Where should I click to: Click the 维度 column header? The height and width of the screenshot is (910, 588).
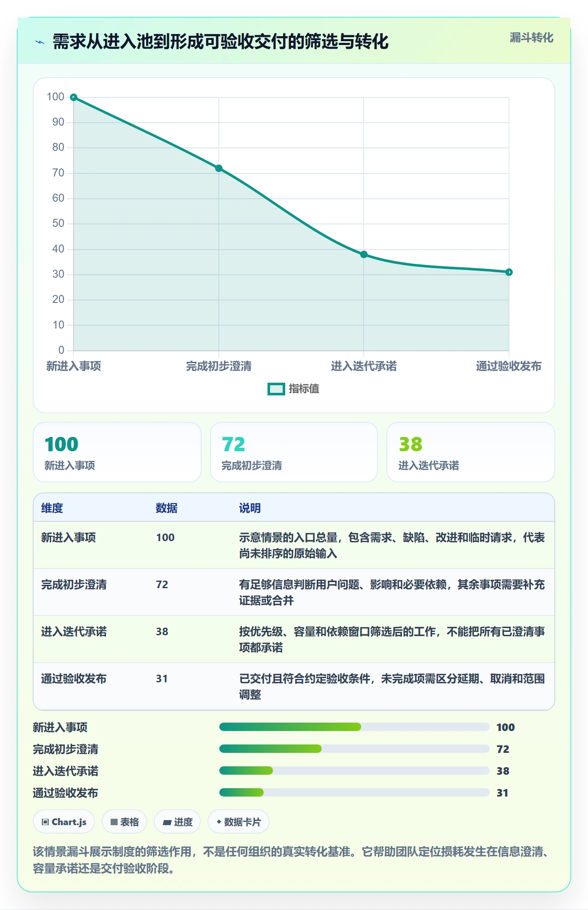tap(52, 508)
